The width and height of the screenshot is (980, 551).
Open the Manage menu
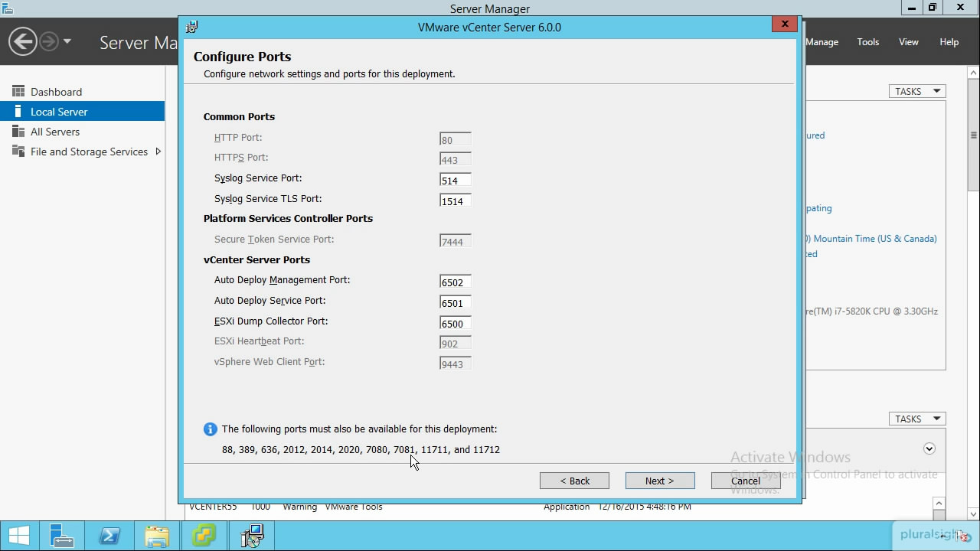(822, 42)
